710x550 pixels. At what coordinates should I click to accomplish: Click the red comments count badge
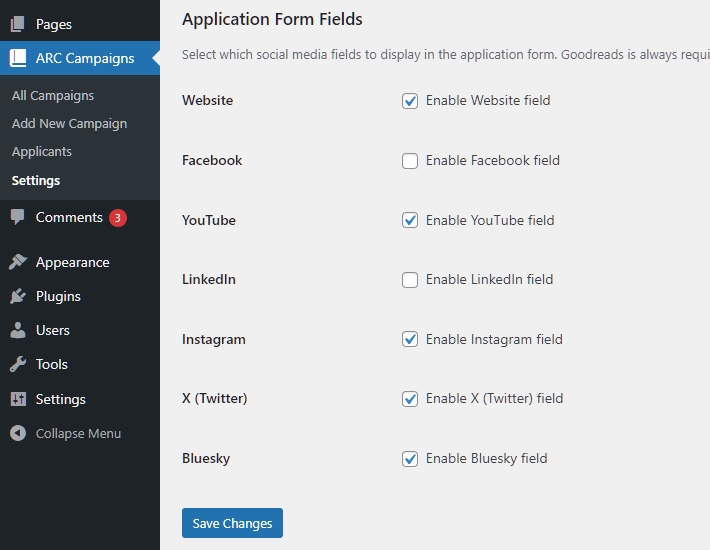tap(118, 217)
